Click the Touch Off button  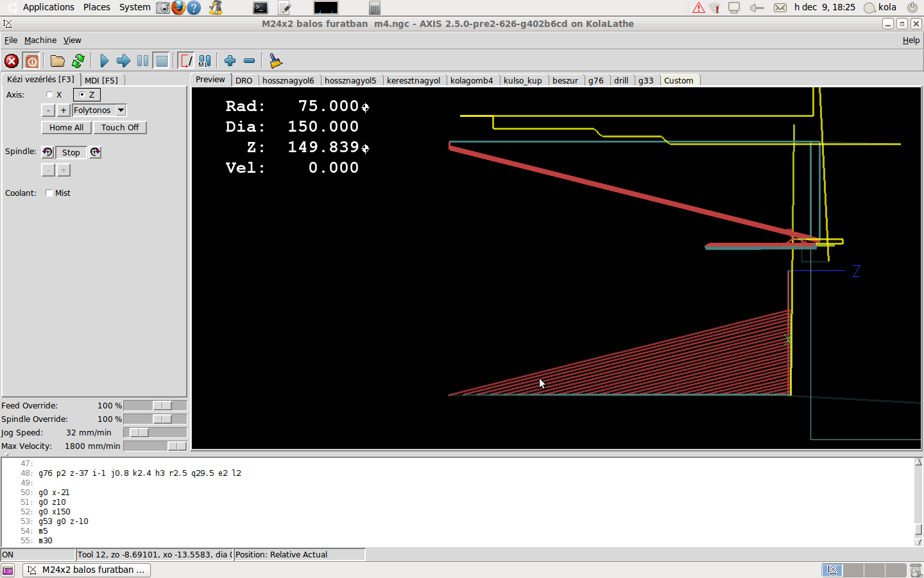(x=120, y=128)
